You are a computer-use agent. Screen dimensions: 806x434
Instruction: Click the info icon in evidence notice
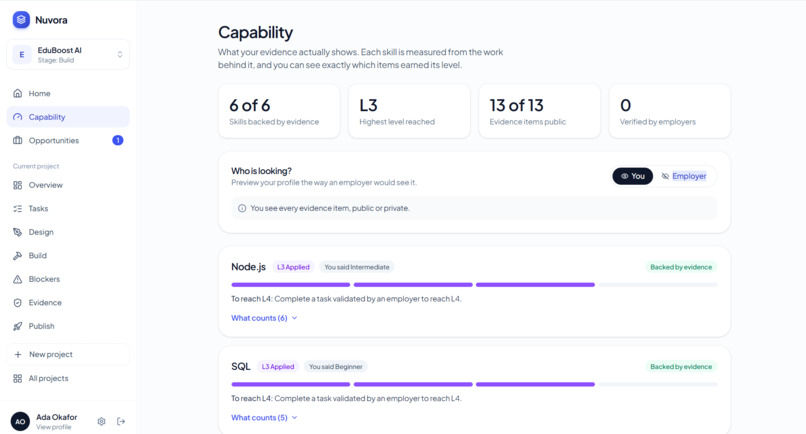tap(242, 208)
